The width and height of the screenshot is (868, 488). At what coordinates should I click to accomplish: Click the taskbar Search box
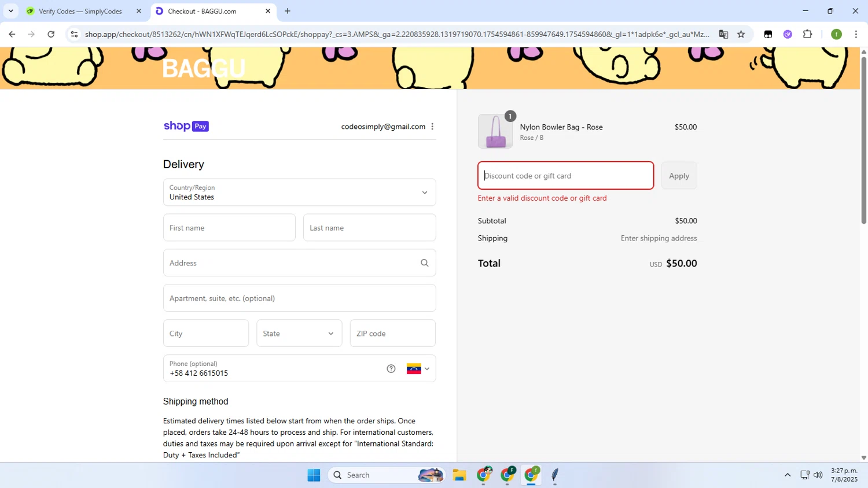(387, 475)
